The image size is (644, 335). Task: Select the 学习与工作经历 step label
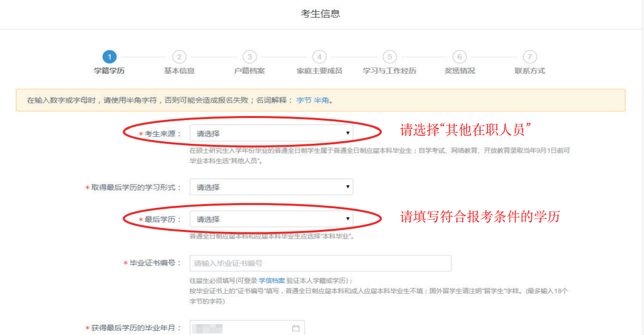coord(389,69)
